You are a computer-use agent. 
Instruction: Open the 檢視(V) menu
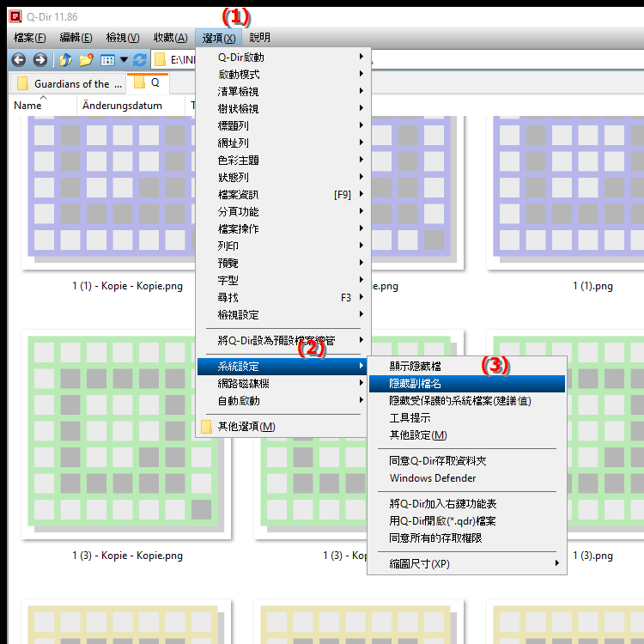click(123, 38)
